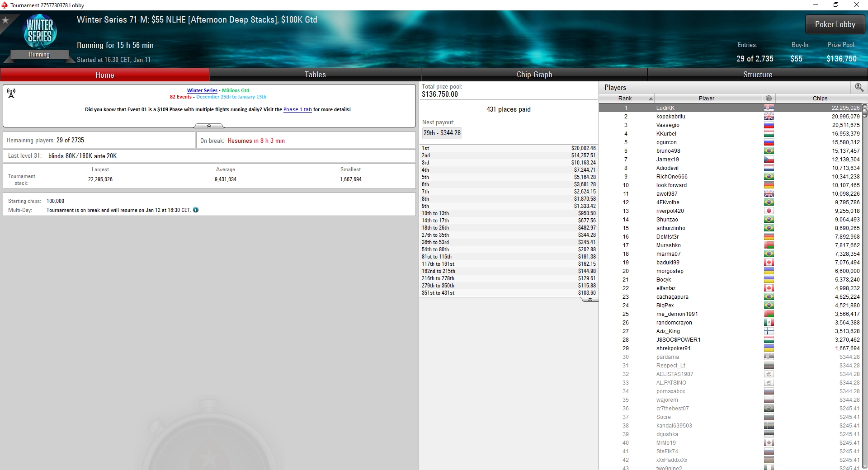Select player 4FKvothe
The height and width of the screenshot is (470, 868).
click(x=730, y=202)
